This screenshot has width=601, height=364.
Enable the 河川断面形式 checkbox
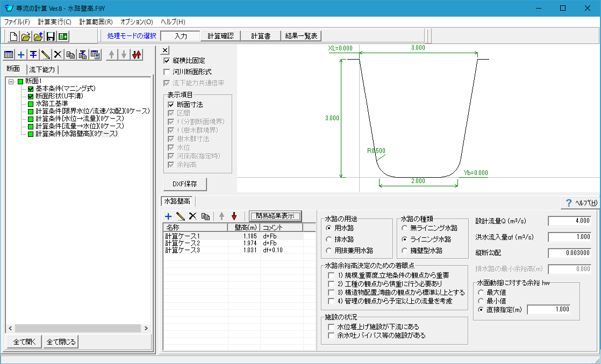[167, 71]
